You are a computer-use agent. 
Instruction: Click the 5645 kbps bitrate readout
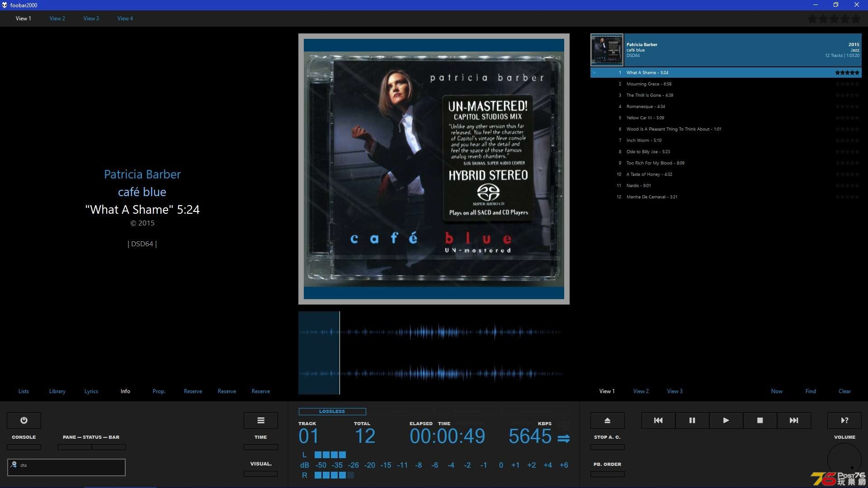(x=530, y=436)
